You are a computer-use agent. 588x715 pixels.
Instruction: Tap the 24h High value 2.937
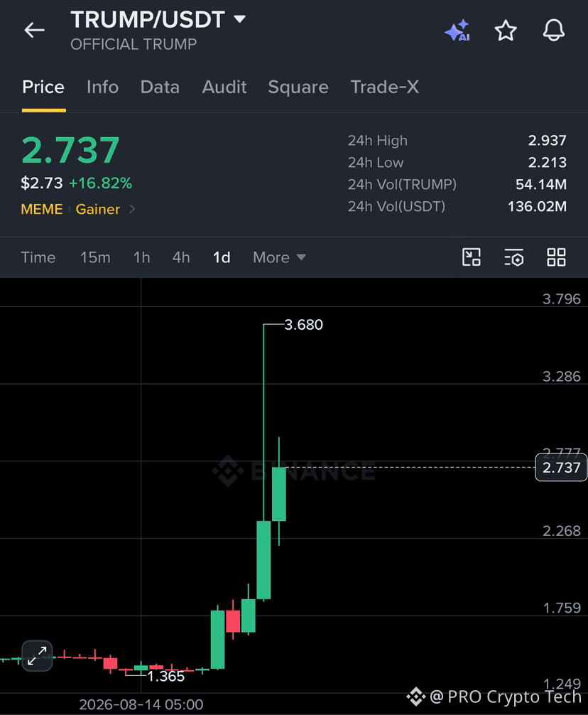click(547, 141)
